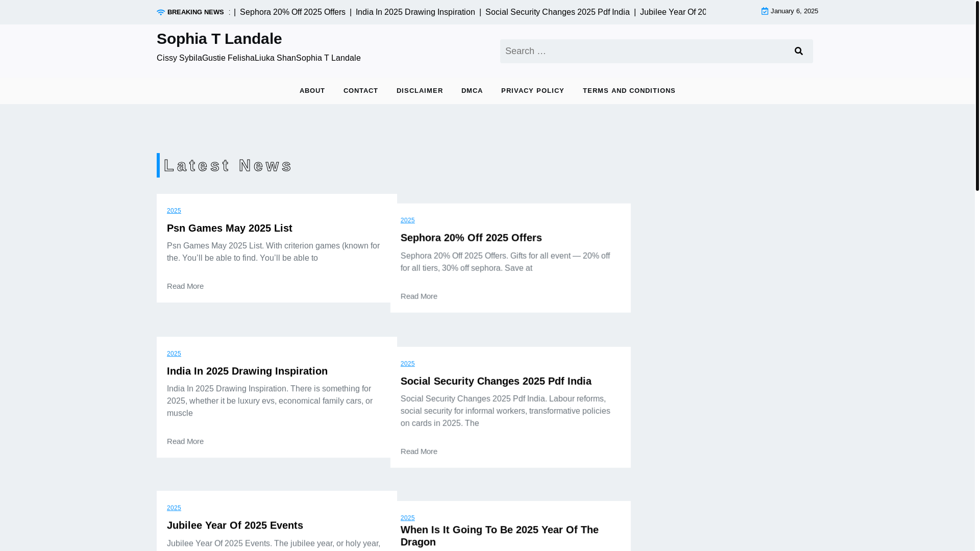This screenshot has height=551, width=980.
Task: Click Read More under Social Security Changes
Action: coord(419,452)
